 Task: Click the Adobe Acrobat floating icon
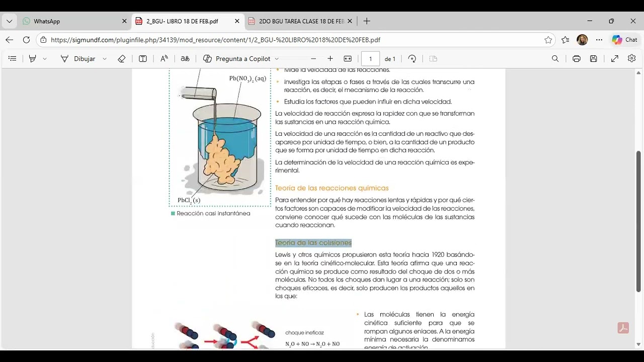[x=623, y=328]
